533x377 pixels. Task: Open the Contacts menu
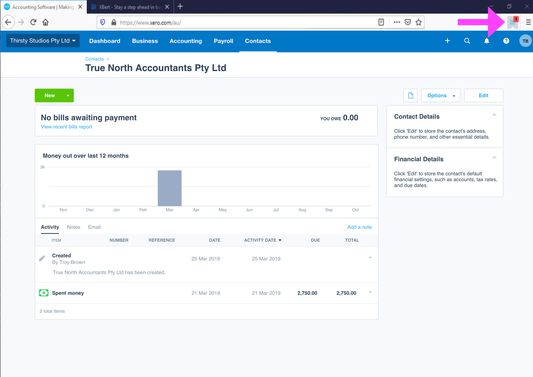click(x=258, y=41)
